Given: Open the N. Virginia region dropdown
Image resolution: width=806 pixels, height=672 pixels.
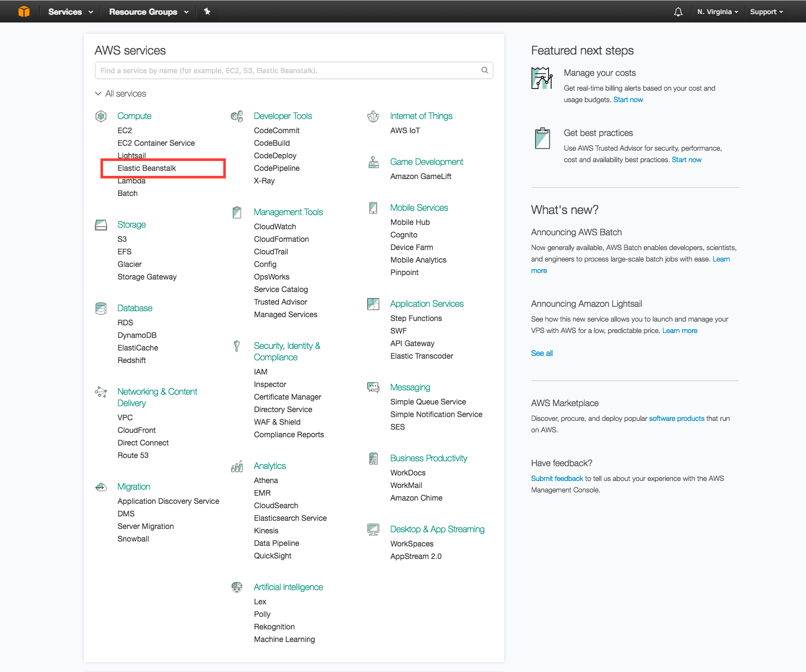Looking at the screenshot, I should 717,11.
